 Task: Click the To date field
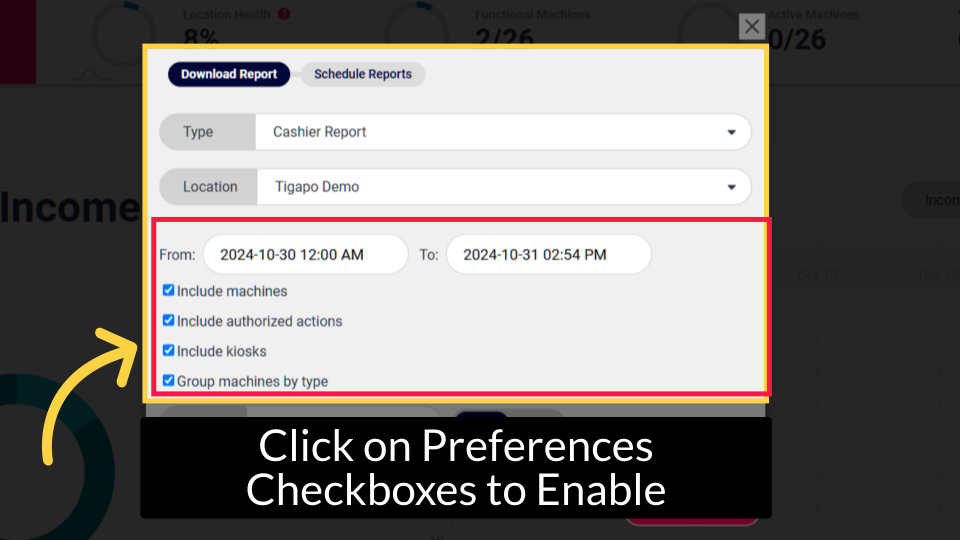549,255
